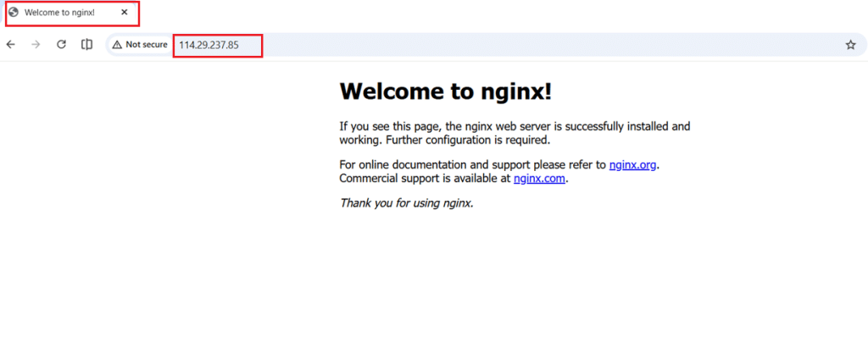Open the side panel icon
Image resolution: width=868 pixels, height=337 pixels.
tap(87, 45)
